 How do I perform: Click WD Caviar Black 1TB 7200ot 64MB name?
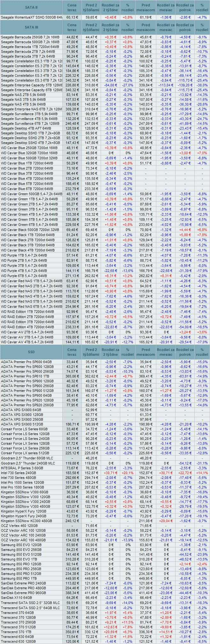[27, 235]
